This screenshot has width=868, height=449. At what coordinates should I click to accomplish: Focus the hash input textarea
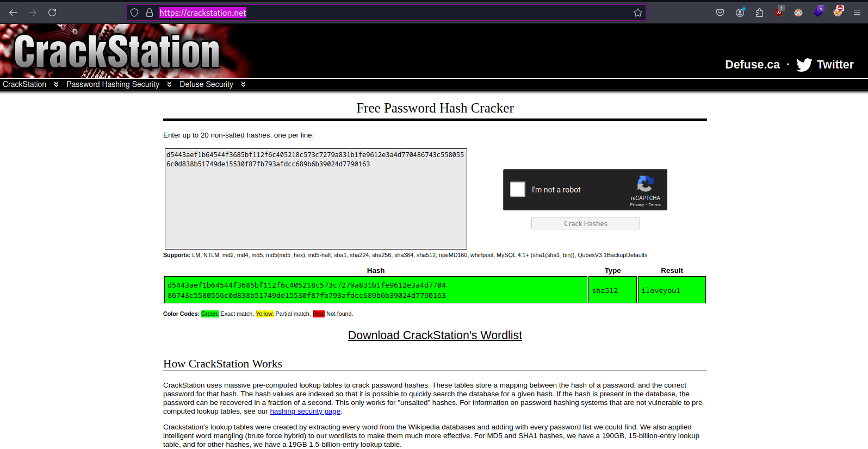click(316, 199)
